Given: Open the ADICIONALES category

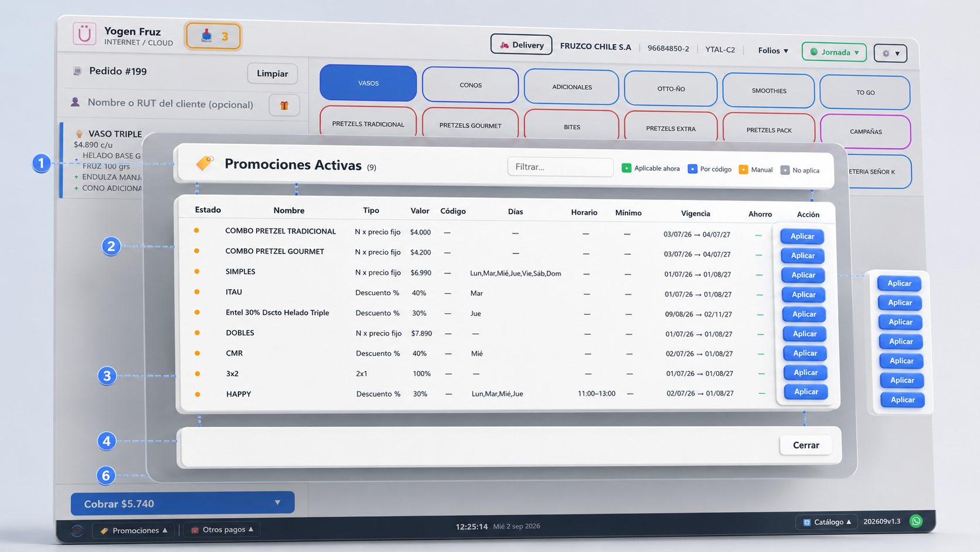Looking at the screenshot, I should [571, 87].
